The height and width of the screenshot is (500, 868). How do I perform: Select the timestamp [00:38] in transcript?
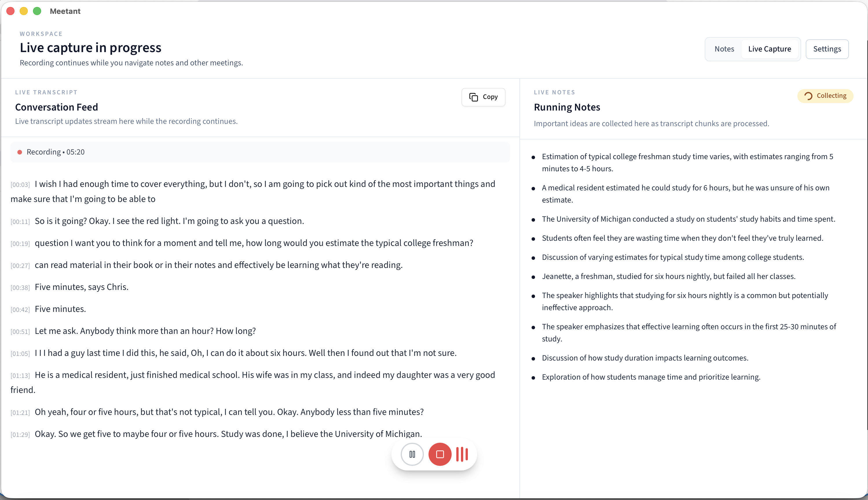tap(20, 288)
